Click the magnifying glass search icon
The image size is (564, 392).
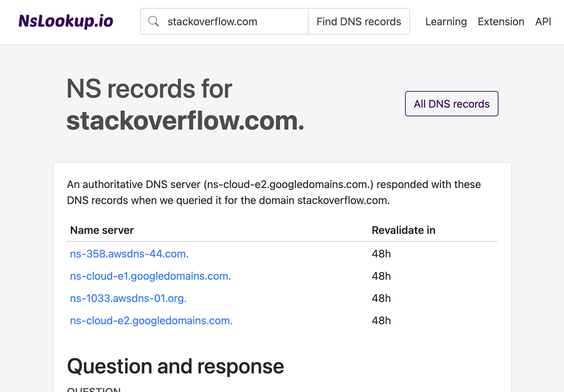pyautogui.click(x=154, y=21)
